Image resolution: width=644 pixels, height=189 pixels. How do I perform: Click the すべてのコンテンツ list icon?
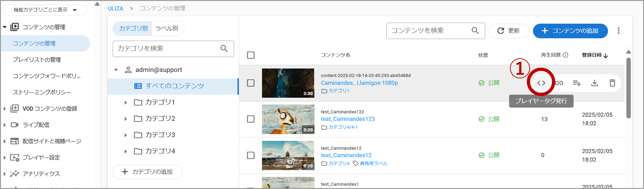(138, 86)
